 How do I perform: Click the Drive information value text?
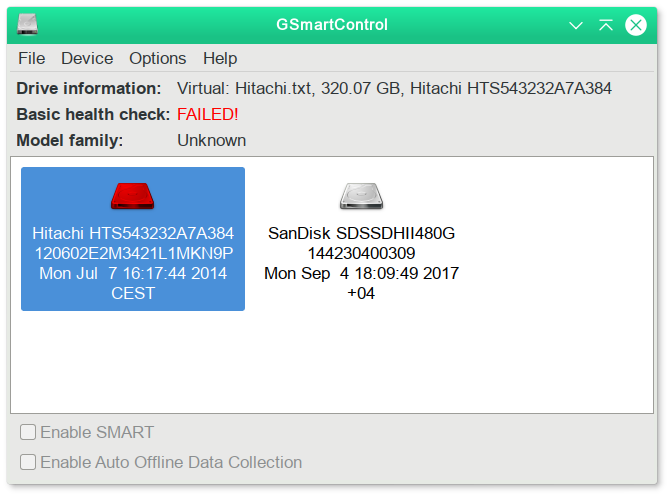pos(394,88)
